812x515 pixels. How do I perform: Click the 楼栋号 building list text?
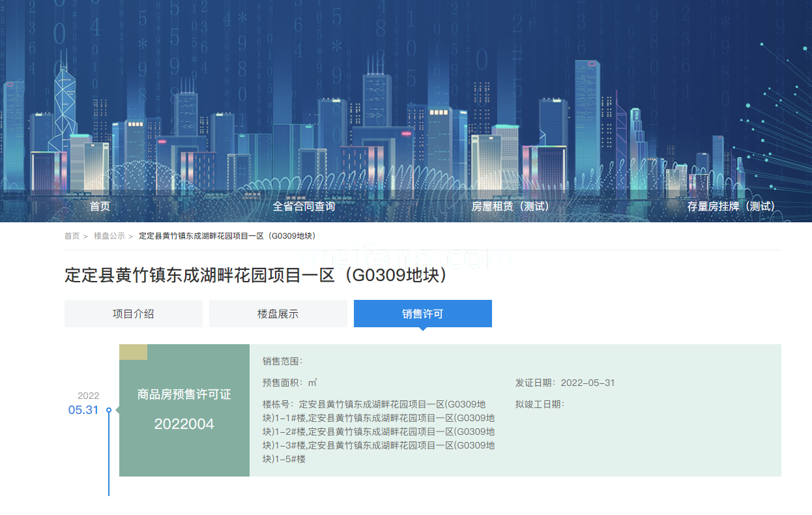tap(378, 432)
